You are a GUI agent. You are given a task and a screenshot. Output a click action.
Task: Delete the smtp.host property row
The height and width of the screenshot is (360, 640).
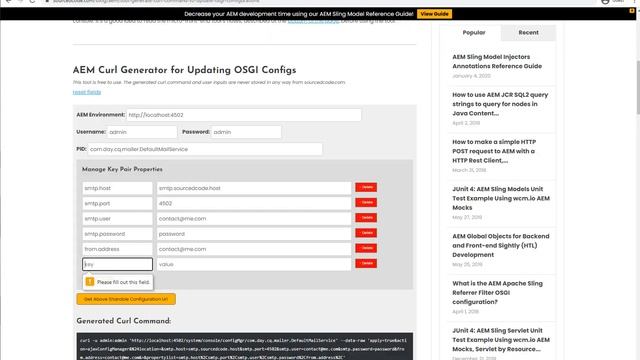(366, 187)
